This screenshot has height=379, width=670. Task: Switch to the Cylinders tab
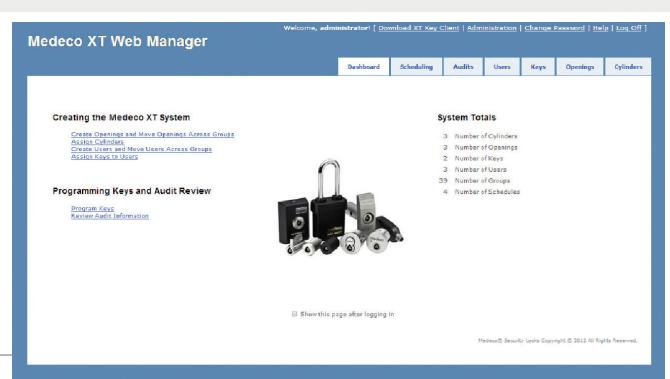628,67
